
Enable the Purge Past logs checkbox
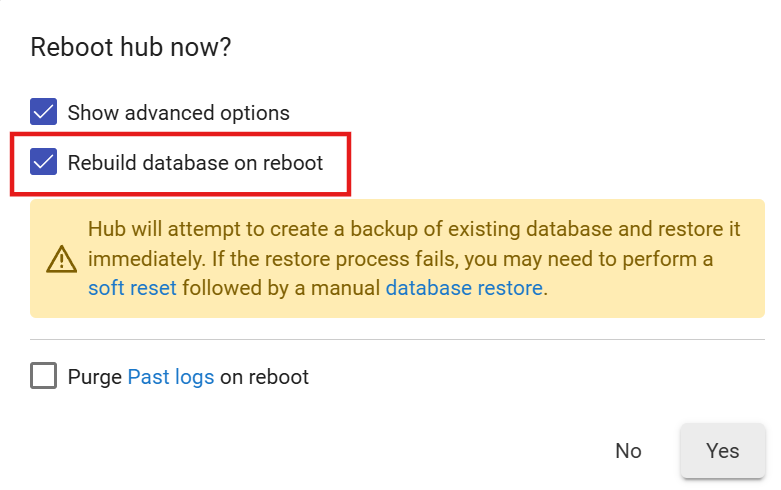tap(43, 377)
